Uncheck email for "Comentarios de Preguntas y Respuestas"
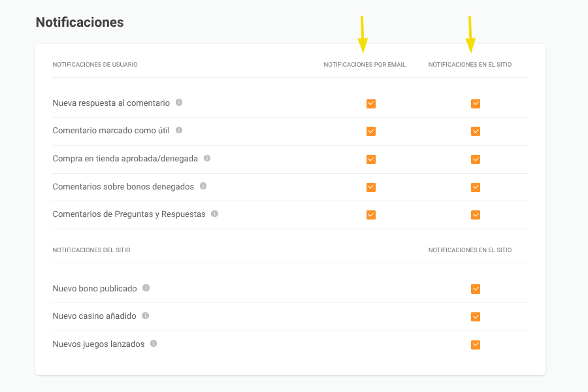The width and height of the screenshot is (588, 392). point(371,214)
